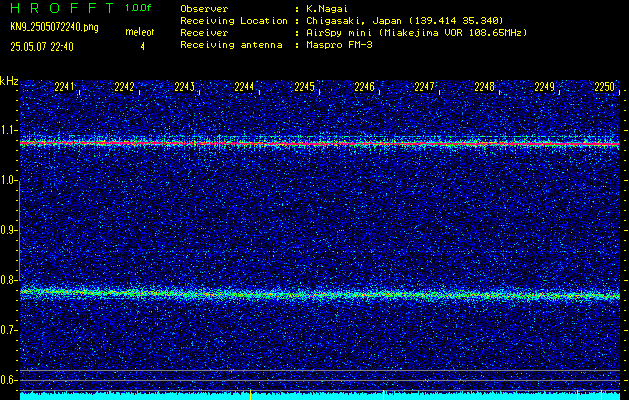Click the meteor count value 4
The image size is (629, 400).
click(x=142, y=47)
